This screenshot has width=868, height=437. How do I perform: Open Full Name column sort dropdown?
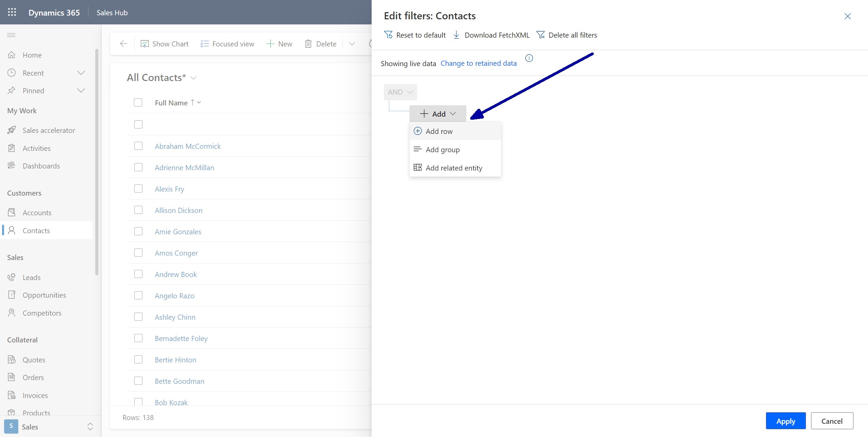pyautogui.click(x=199, y=102)
